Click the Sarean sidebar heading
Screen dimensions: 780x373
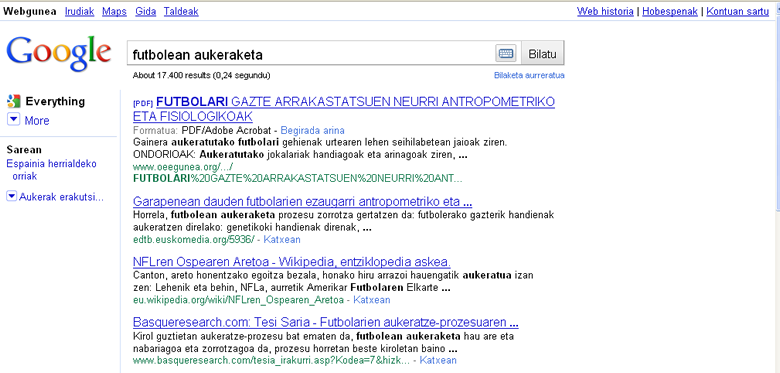[24, 150]
